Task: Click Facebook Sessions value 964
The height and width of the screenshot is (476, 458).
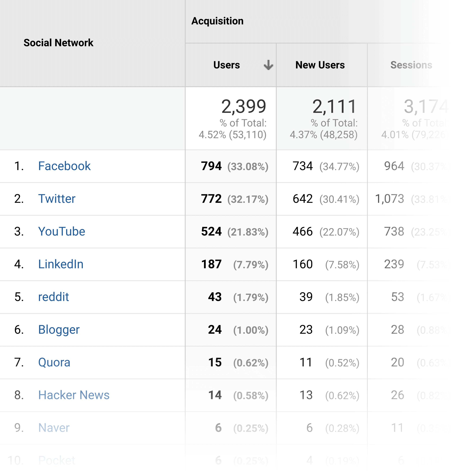Action: coord(394,166)
